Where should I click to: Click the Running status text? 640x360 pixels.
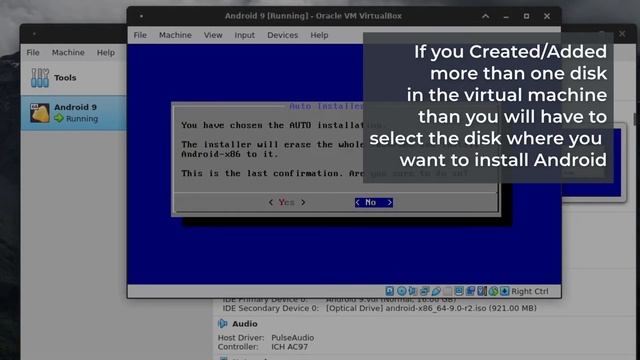[x=82, y=118]
